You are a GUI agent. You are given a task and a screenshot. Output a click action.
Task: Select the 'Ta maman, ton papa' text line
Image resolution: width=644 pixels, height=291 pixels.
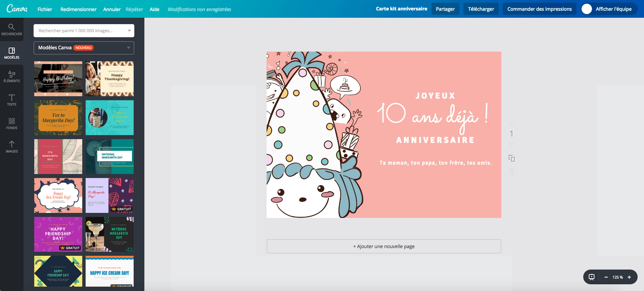(435, 163)
